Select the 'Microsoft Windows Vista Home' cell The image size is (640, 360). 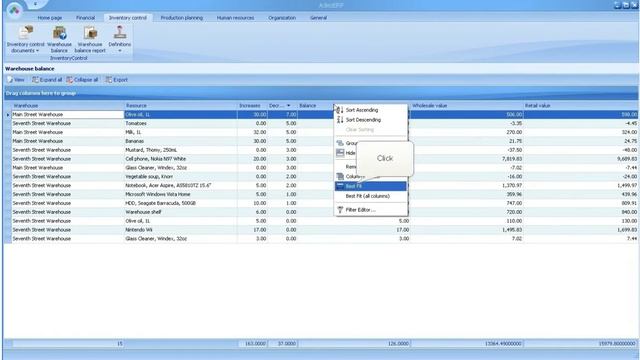point(181,194)
